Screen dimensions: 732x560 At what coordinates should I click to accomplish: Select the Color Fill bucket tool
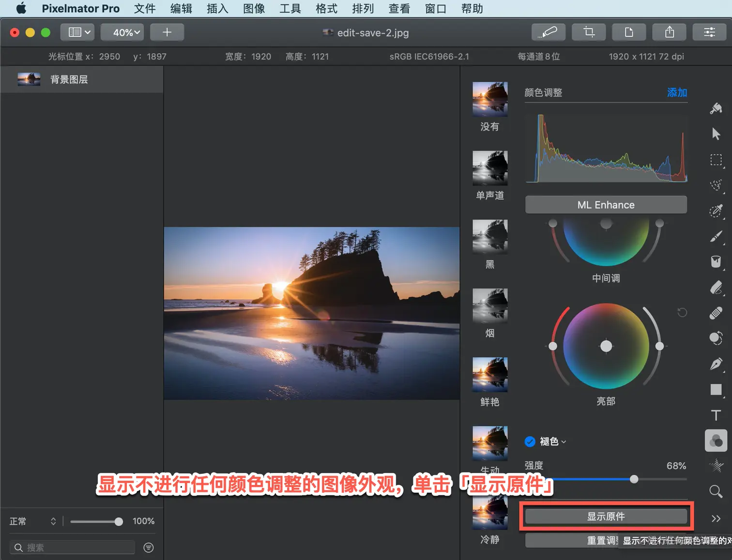716,262
